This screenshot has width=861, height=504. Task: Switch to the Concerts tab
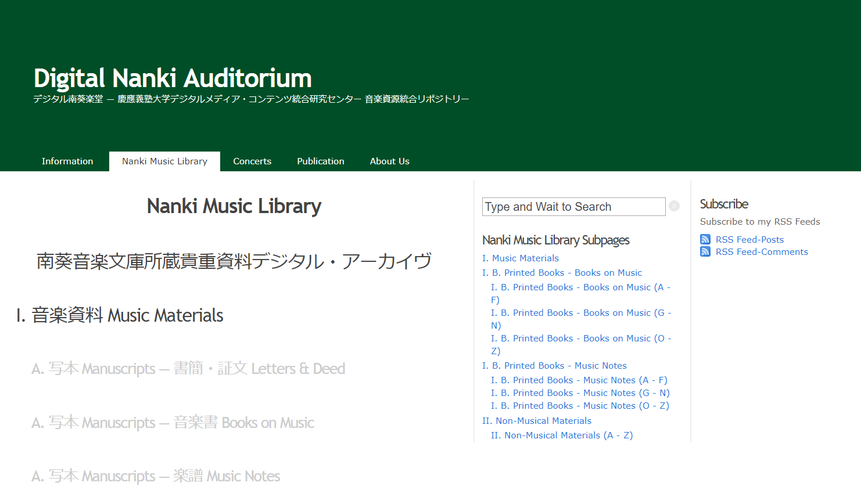(252, 161)
